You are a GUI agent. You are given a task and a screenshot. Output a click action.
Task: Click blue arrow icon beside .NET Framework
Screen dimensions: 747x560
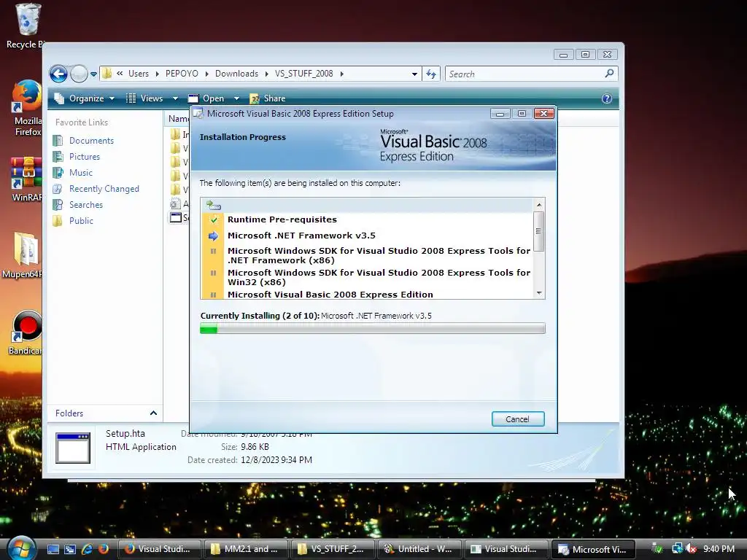pos(213,236)
